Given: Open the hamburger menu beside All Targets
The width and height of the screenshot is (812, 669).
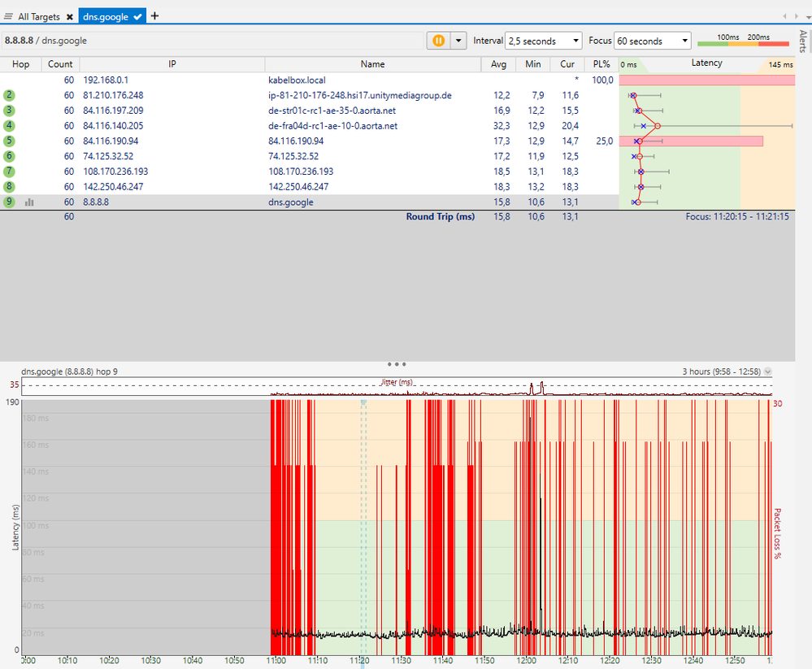Looking at the screenshot, I should click(x=9, y=16).
